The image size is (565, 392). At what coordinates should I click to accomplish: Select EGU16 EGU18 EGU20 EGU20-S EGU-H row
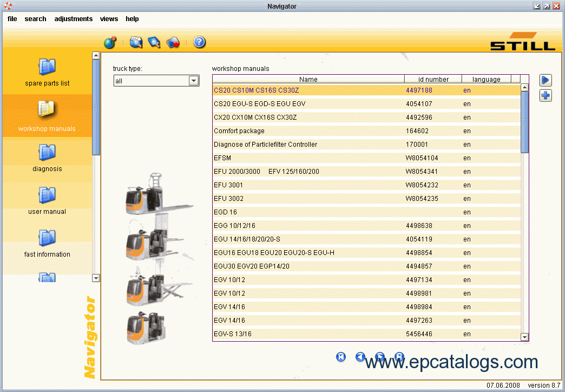pos(367,253)
